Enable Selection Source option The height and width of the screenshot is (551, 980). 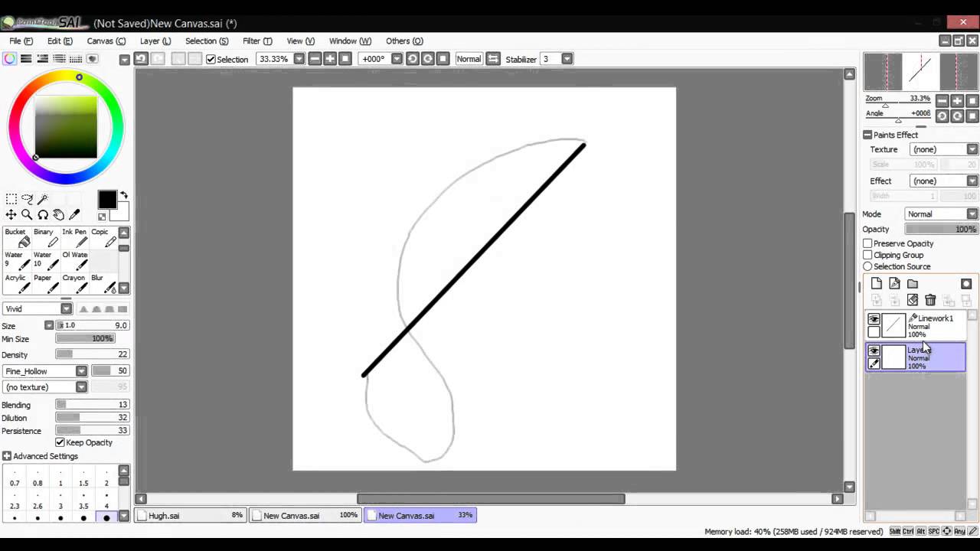point(867,266)
